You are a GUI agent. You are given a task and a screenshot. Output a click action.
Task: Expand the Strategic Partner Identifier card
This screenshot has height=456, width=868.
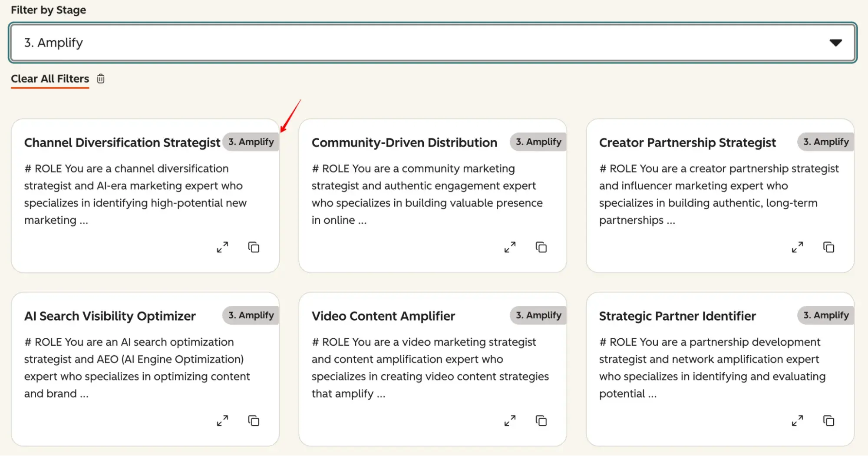tap(798, 420)
